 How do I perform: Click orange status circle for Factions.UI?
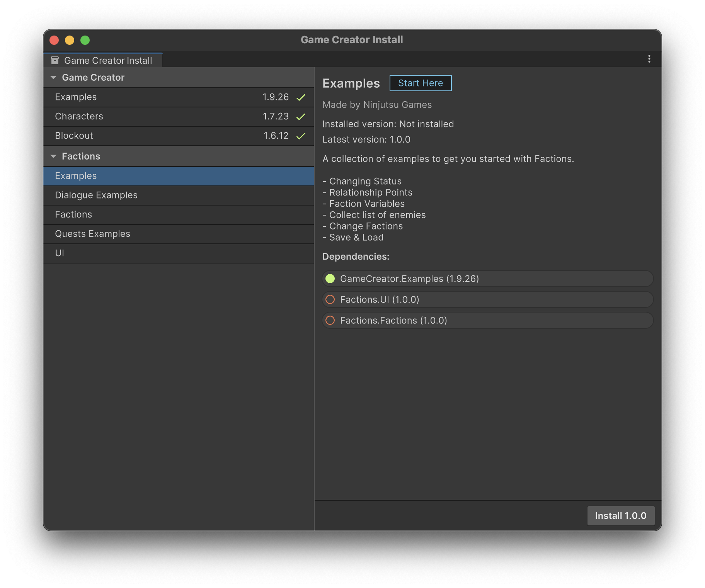[330, 299]
